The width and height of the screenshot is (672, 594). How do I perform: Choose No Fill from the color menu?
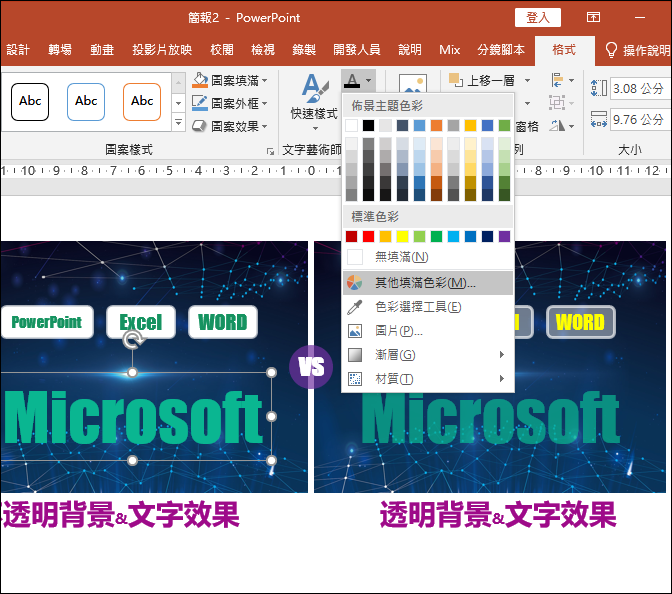428,257
